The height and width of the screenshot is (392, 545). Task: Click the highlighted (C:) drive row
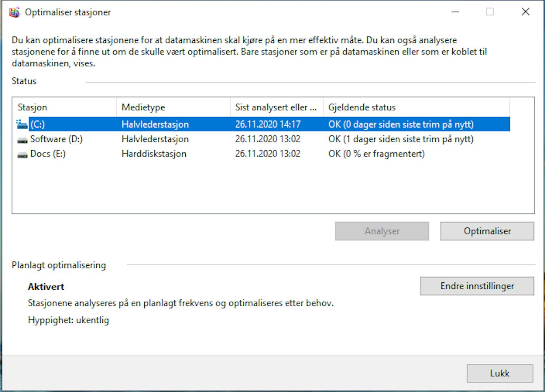coord(182,124)
